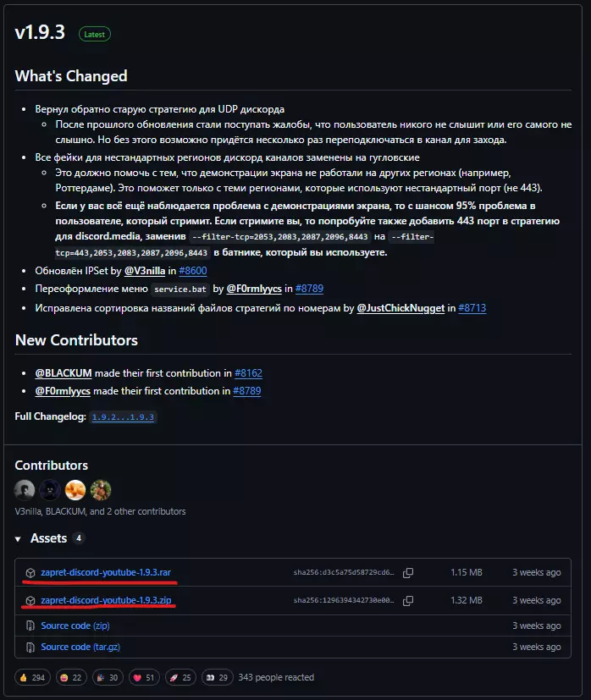Image resolution: width=591 pixels, height=700 pixels.
Task: Open the @JustChickNugget profile link
Action: pyautogui.click(x=399, y=308)
